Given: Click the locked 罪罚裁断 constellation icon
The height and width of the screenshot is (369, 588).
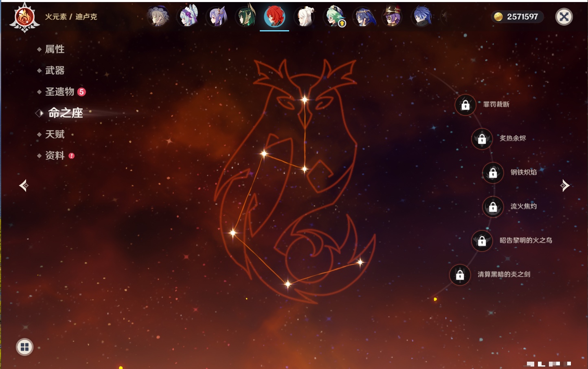Looking at the screenshot, I should [465, 105].
